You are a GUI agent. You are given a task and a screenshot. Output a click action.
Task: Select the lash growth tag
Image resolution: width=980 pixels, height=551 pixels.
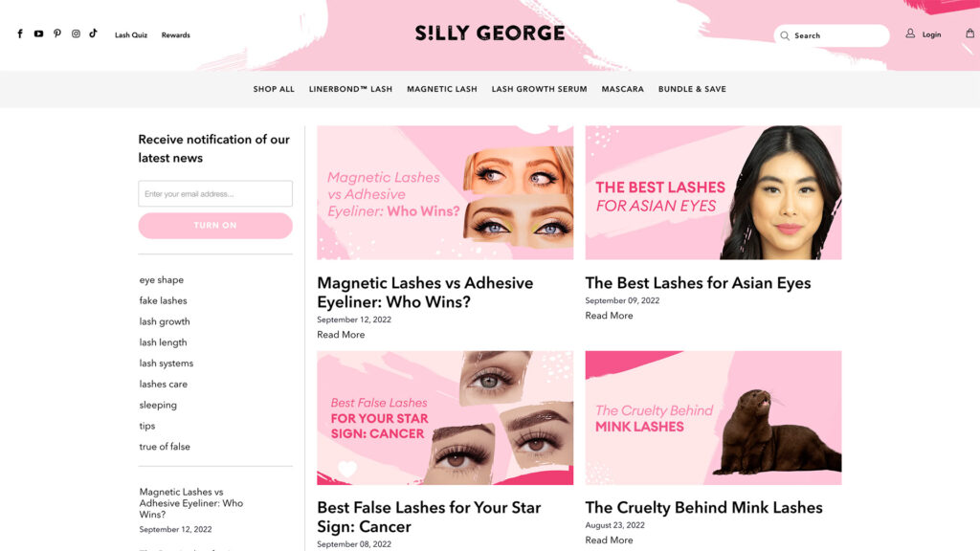[165, 321]
